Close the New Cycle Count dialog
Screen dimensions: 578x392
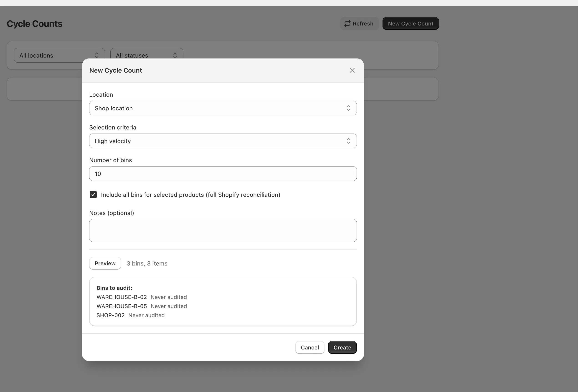pos(352,70)
